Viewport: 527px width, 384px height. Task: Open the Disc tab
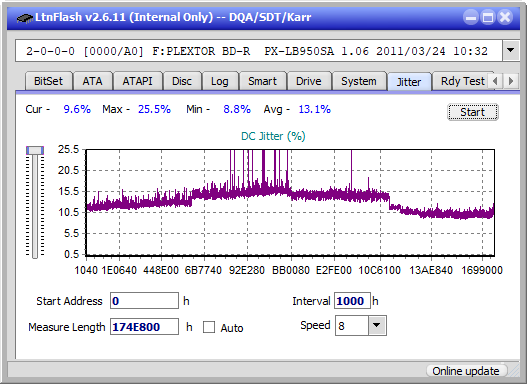[182, 81]
